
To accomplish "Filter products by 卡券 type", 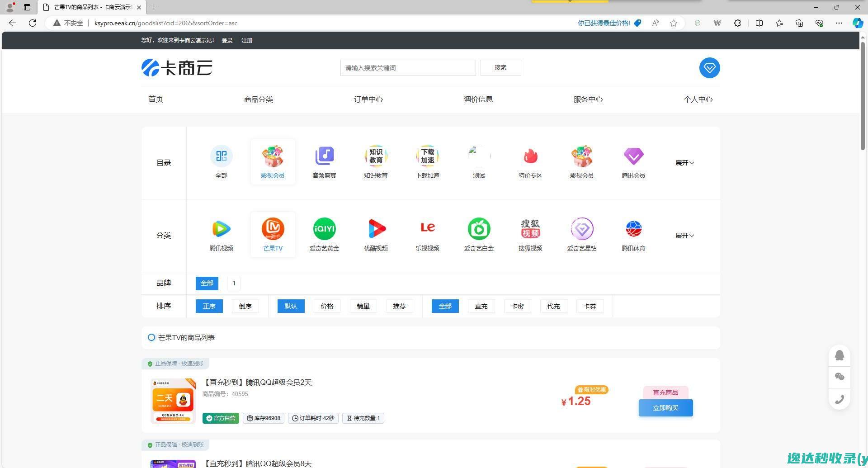I will (x=590, y=306).
